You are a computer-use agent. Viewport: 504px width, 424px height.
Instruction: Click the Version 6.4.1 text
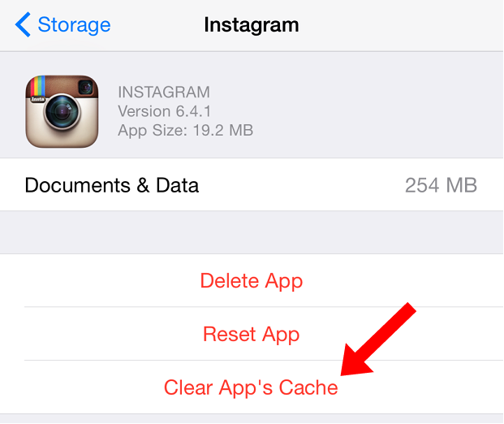click(x=164, y=111)
